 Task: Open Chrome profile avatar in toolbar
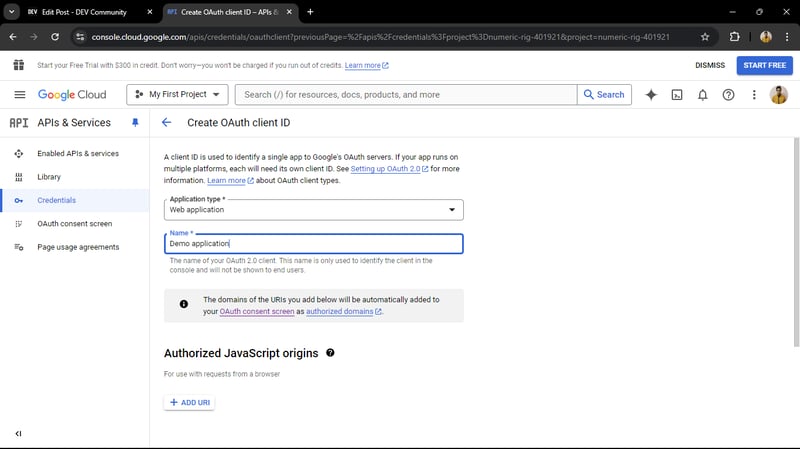(765, 37)
